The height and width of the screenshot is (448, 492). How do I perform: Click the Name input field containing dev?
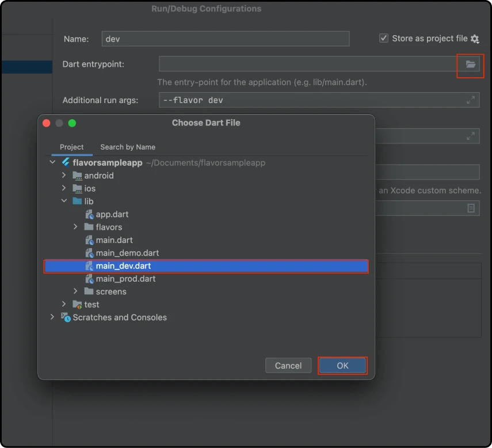pyautogui.click(x=224, y=39)
